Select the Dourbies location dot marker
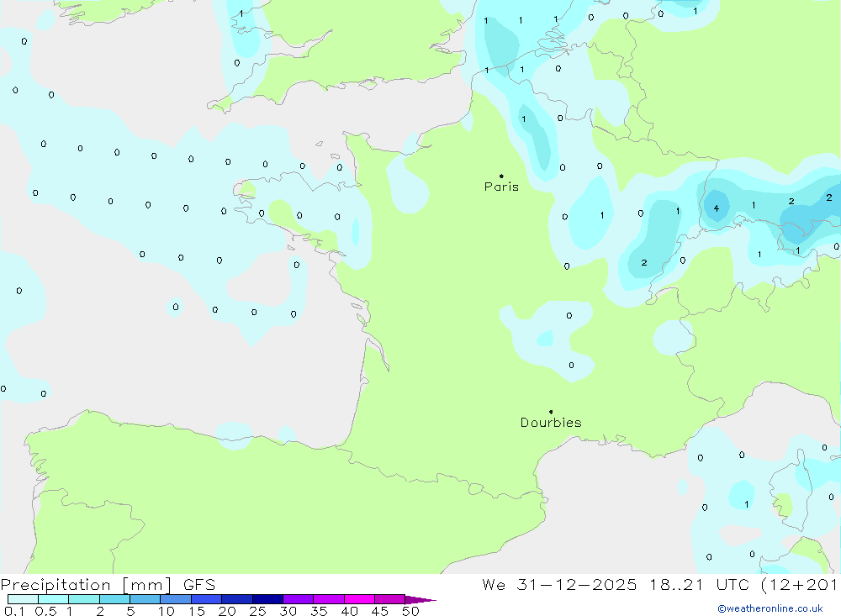This screenshot has width=841, height=616. 551,412
